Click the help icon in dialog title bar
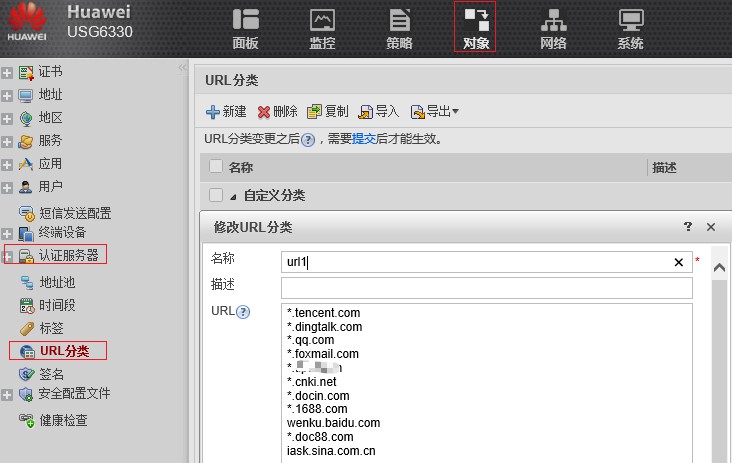The image size is (732, 463). 688,227
